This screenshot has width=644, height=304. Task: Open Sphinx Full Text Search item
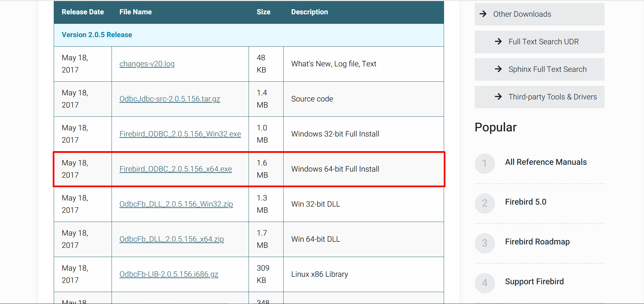point(539,69)
